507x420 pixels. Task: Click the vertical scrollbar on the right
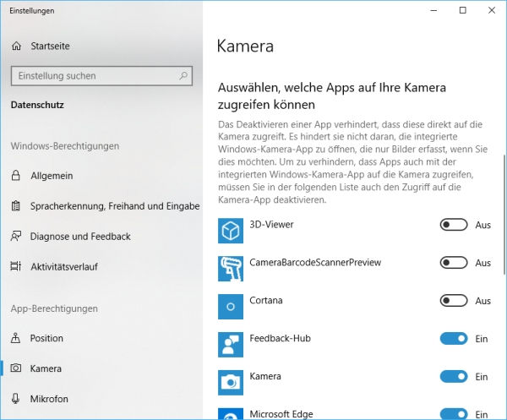click(504, 215)
